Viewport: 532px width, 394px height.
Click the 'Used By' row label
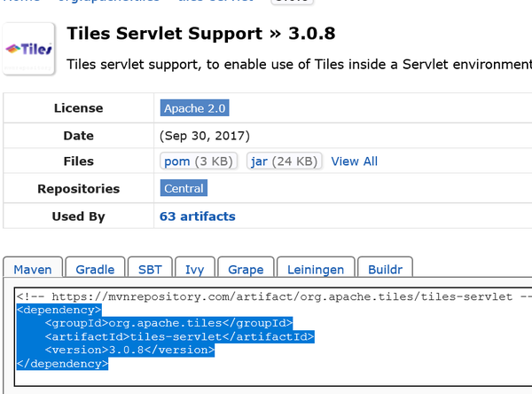click(x=78, y=217)
